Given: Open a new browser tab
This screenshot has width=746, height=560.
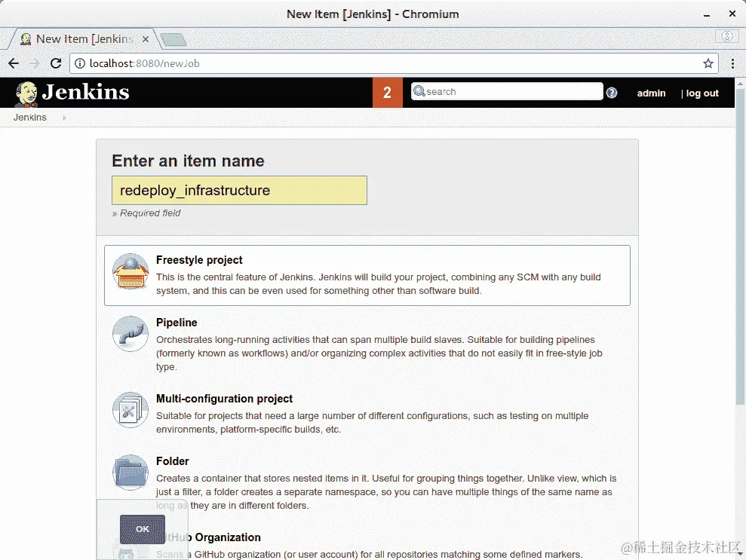Looking at the screenshot, I should 173,40.
